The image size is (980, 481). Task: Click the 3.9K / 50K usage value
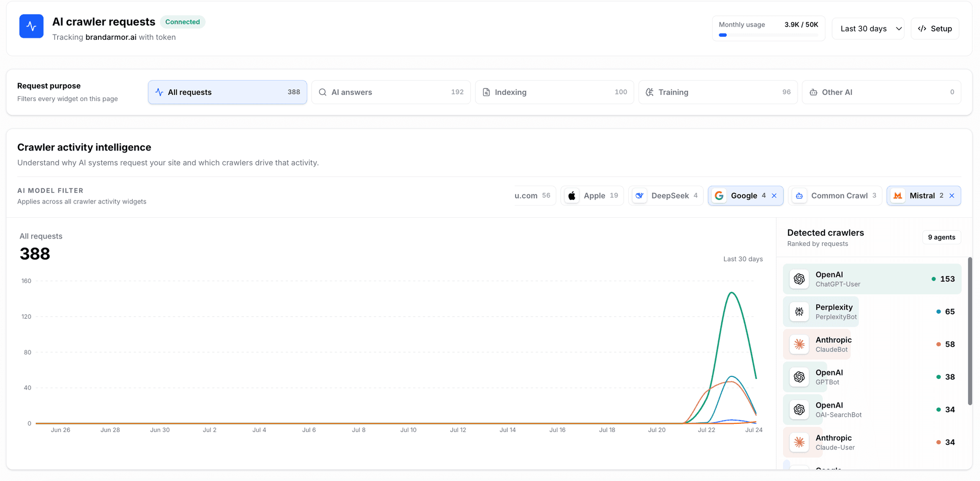tap(801, 24)
